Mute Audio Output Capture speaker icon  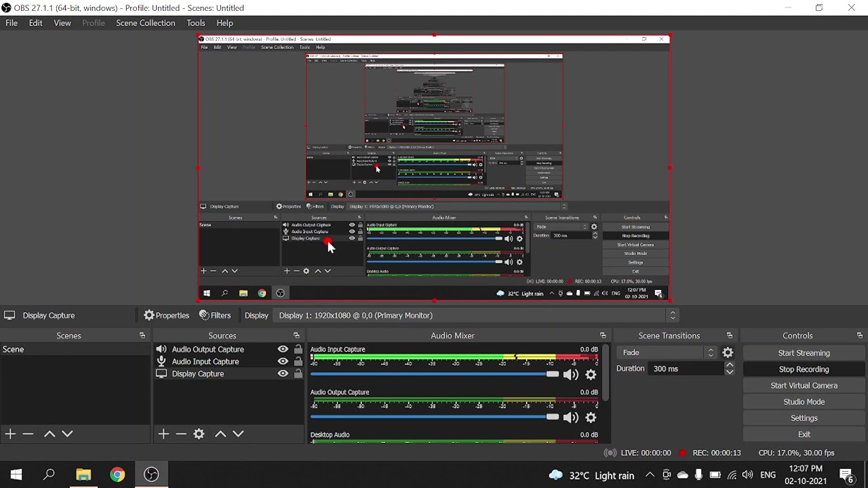[x=570, y=418]
